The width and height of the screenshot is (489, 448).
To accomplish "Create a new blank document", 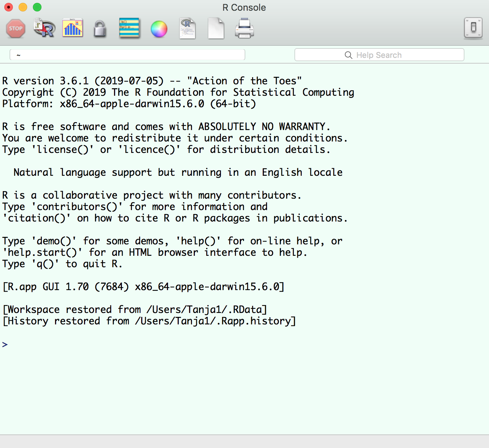I will [216, 29].
